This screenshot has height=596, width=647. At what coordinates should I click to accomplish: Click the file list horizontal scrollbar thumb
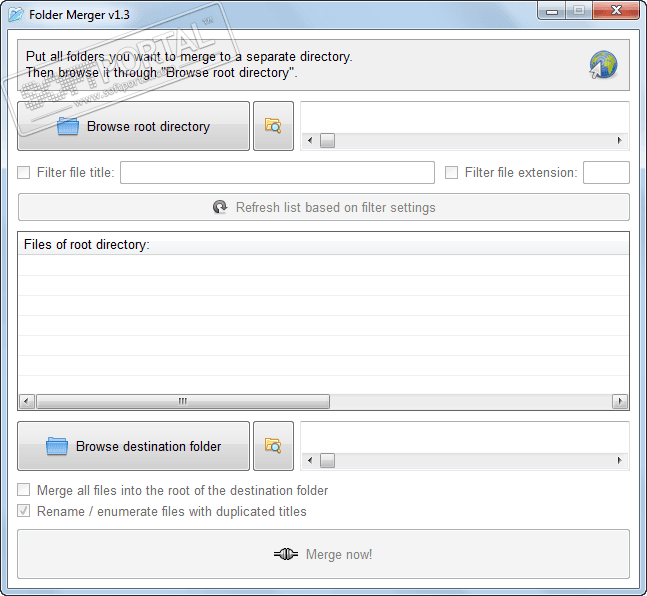[183, 401]
